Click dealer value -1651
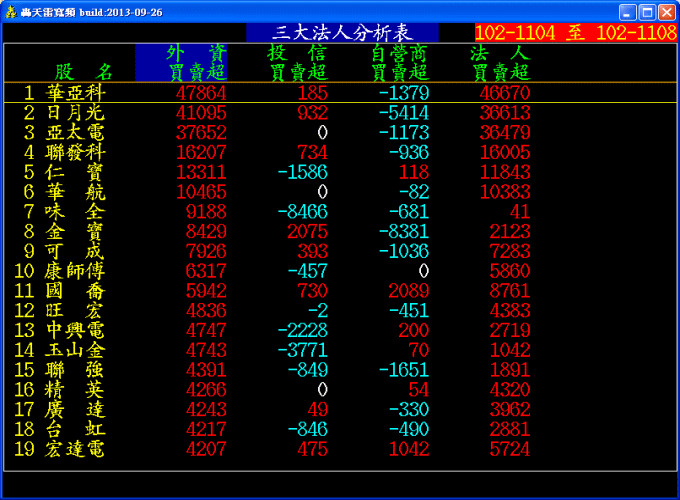680x500 pixels. pyautogui.click(x=404, y=370)
